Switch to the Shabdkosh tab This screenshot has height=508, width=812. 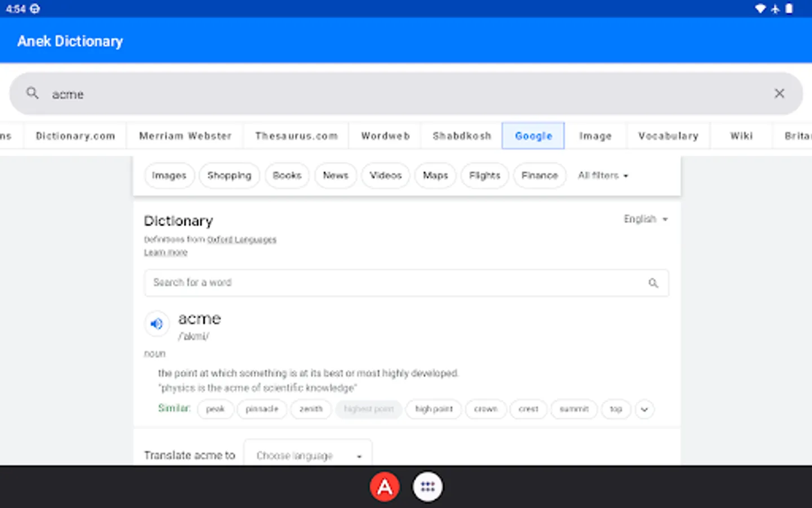pyautogui.click(x=462, y=136)
